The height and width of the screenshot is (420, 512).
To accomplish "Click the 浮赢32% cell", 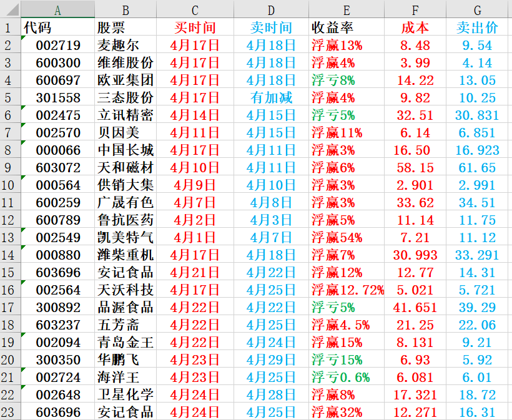I will pos(347,411).
